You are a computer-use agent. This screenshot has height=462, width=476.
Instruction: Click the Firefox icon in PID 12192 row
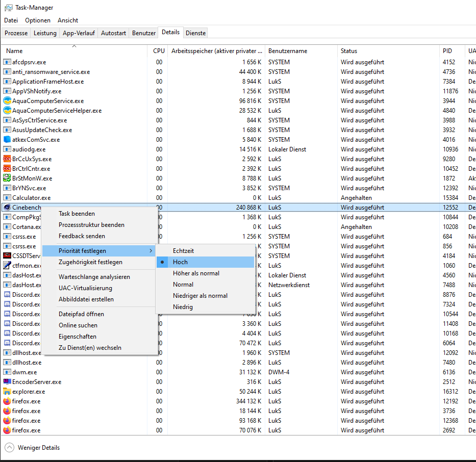[7, 401]
